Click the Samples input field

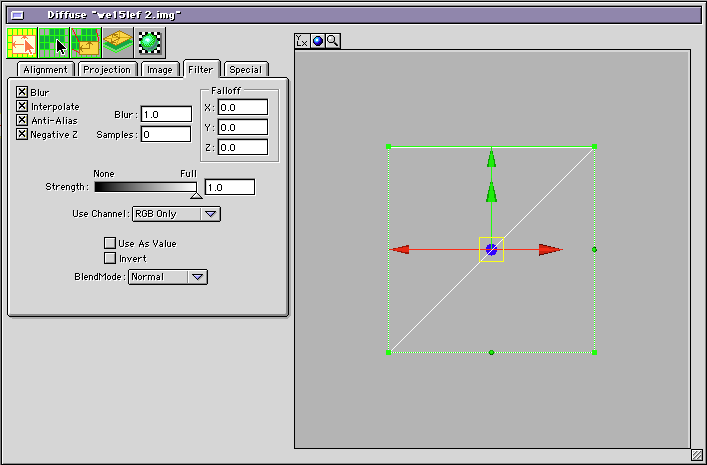165,134
